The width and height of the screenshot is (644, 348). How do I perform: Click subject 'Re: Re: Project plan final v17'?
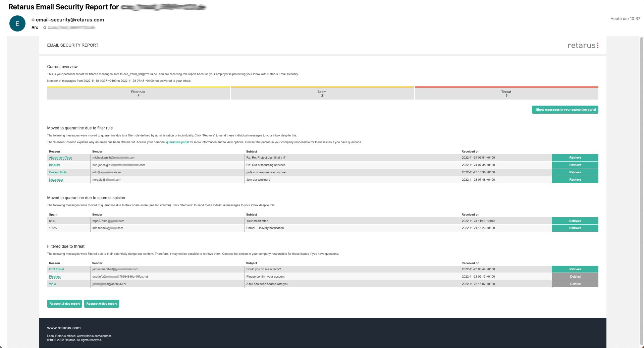coord(266,158)
